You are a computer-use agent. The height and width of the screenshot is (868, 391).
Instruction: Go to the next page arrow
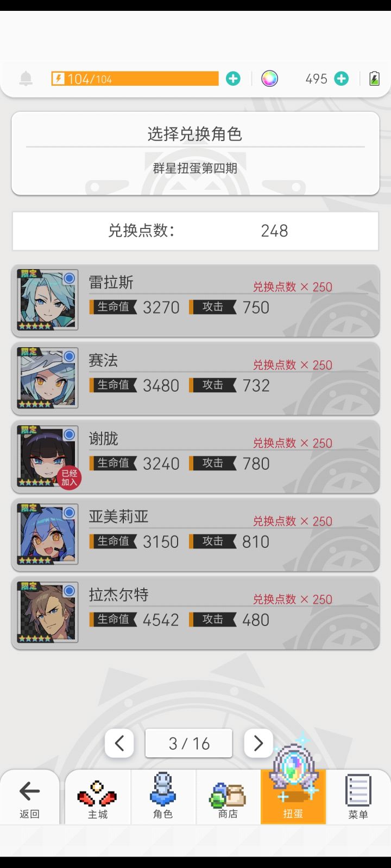tap(258, 743)
